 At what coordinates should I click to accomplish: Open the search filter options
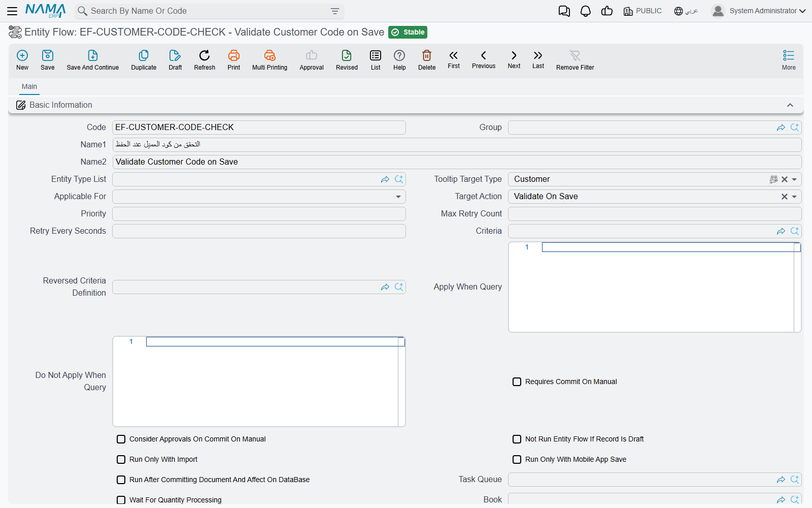[x=335, y=11]
